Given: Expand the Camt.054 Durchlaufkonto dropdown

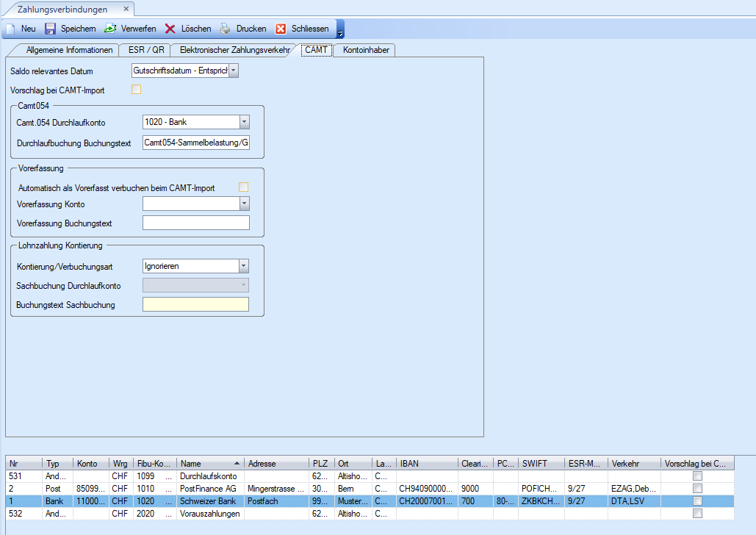Looking at the screenshot, I should (244, 122).
